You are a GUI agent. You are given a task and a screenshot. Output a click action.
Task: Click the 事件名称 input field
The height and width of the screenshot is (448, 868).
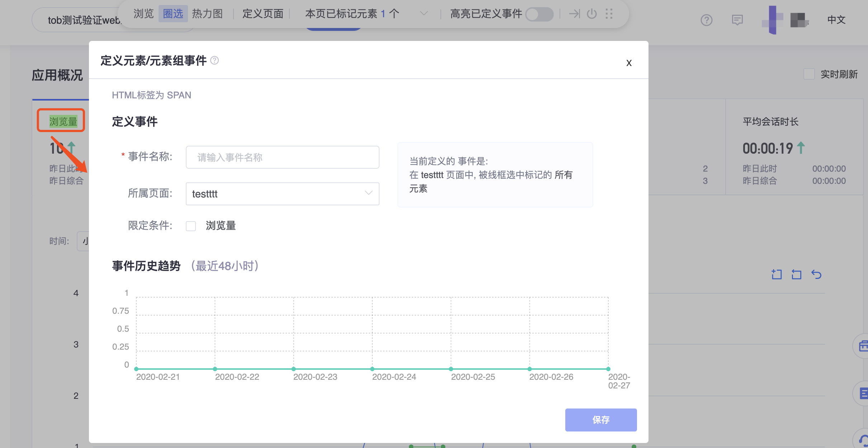(x=283, y=157)
